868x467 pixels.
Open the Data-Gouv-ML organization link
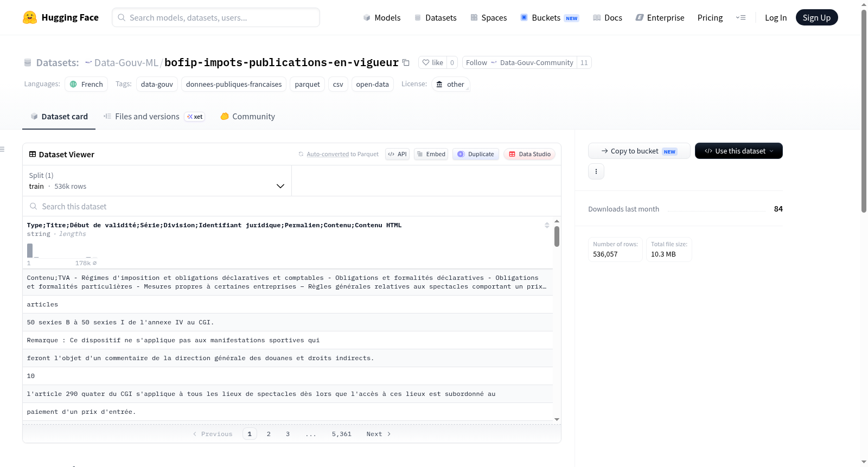click(126, 62)
